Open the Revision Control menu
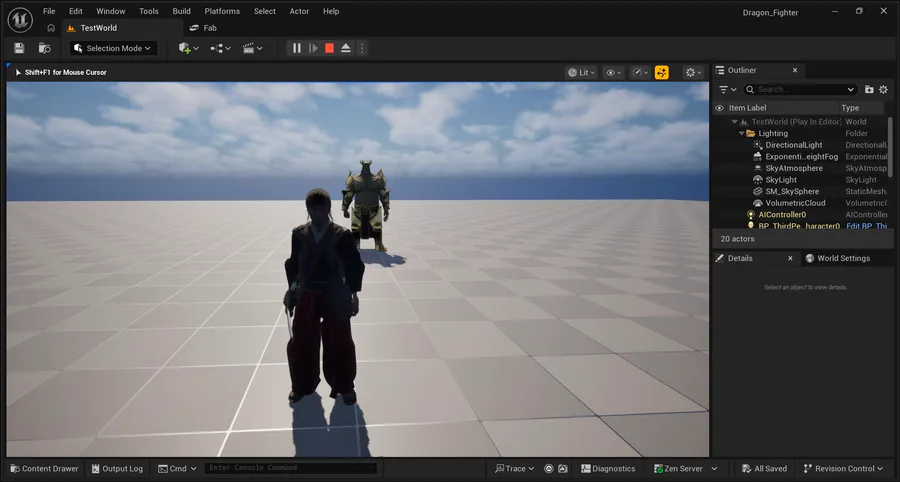900x482 pixels. pyautogui.click(x=843, y=469)
